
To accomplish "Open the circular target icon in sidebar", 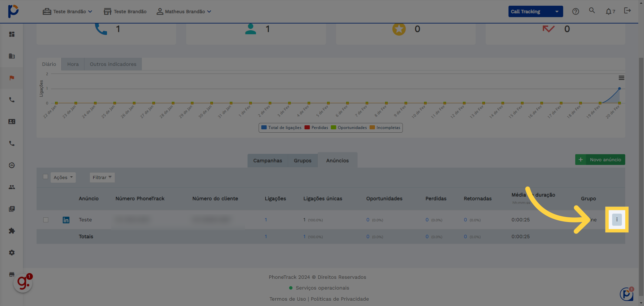I will coord(12,165).
